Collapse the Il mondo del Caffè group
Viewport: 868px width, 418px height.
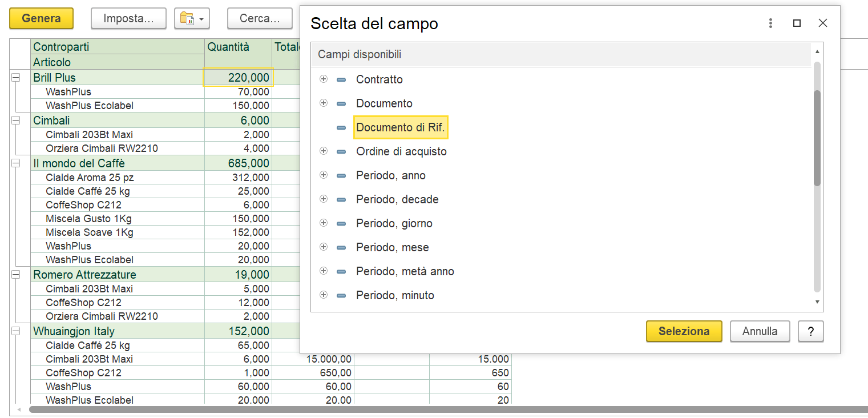coord(15,163)
